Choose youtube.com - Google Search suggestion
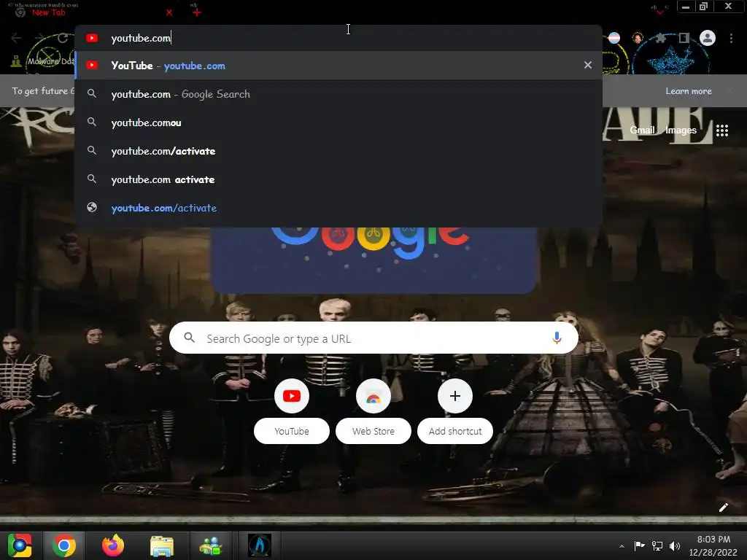 338,94
